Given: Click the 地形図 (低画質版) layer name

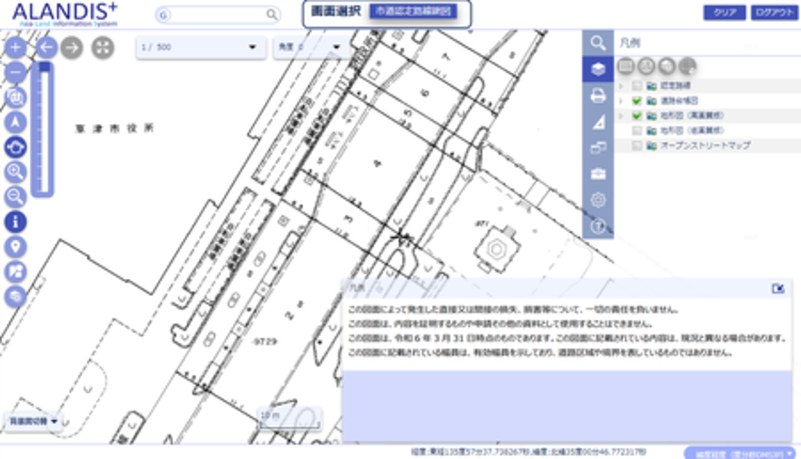Looking at the screenshot, I should click(x=692, y=131).
